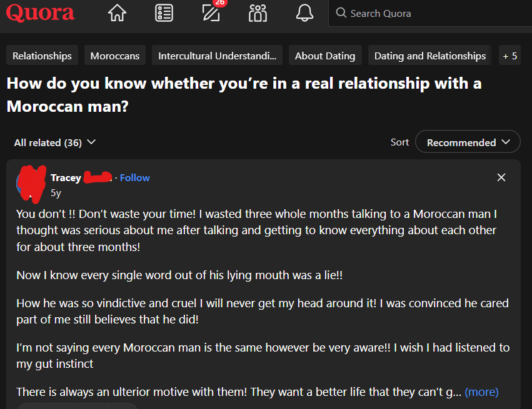532x409 pixels.
Task: Follow Tracey using the Follow link
Action: point(135,177)
